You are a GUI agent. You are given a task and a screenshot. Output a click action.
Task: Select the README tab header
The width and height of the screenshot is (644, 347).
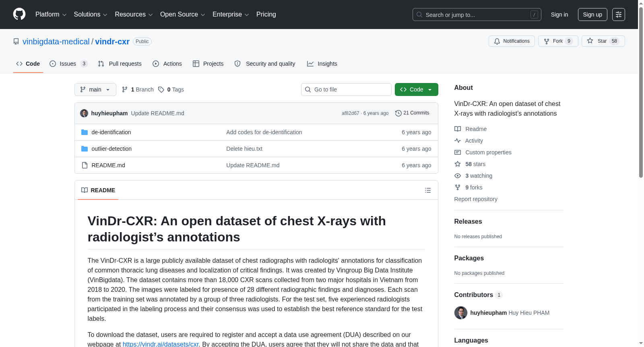(x=98, y=190)
